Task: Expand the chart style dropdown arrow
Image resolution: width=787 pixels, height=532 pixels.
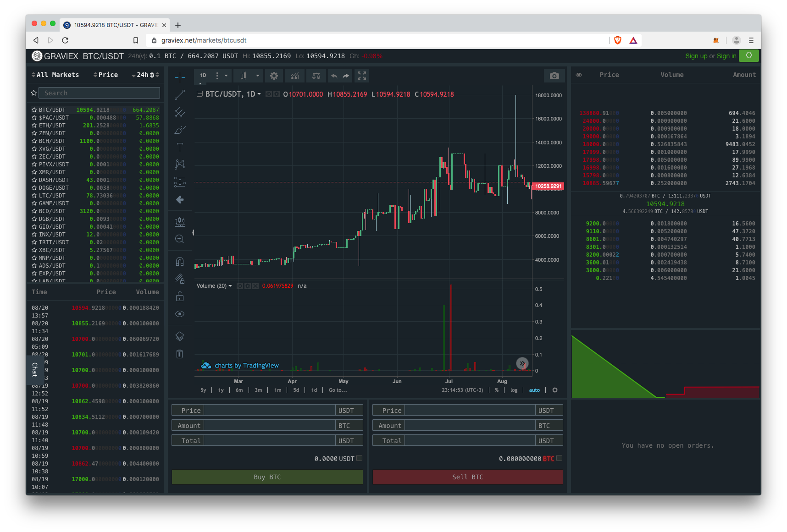Action: point(258,76)
